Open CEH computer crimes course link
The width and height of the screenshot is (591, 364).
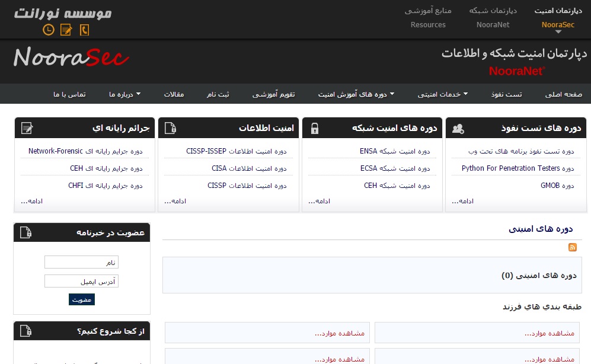(106, 168)
